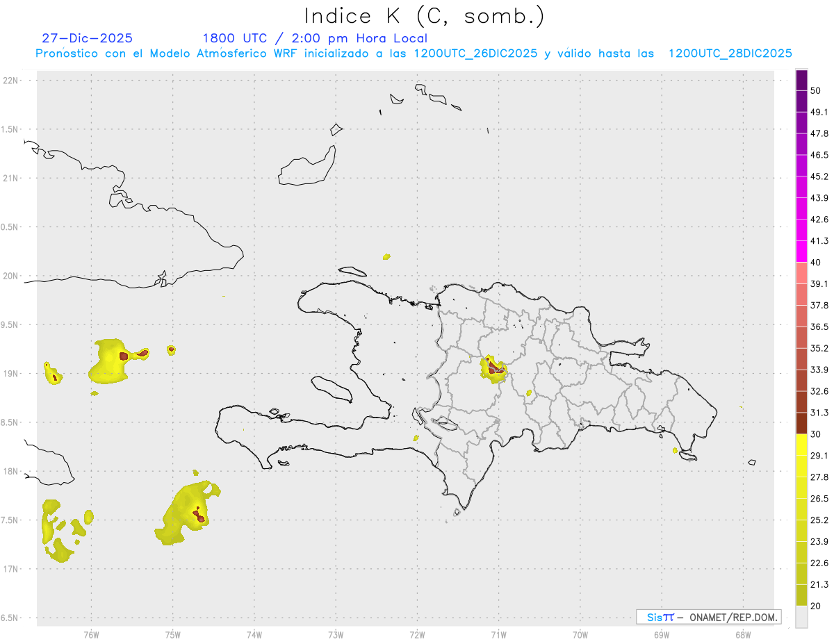Click the '30' colorbar value
The image size is (834, 644).
click(x=816, y=434)
